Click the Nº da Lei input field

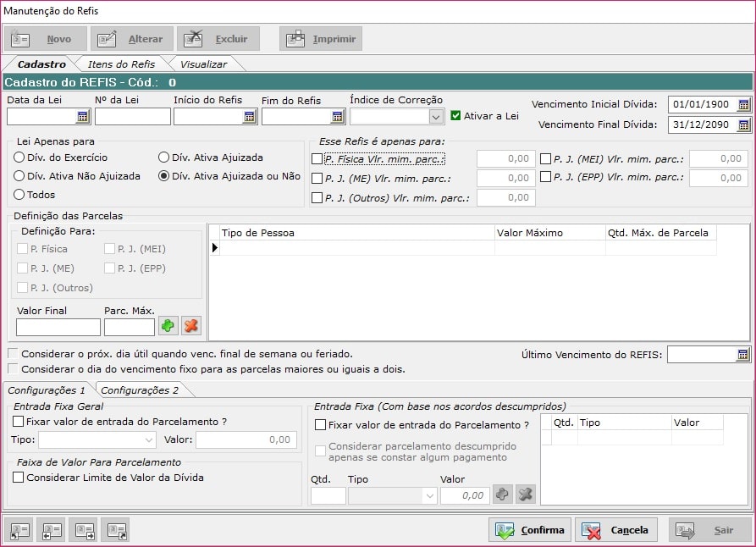click(132, 117)
